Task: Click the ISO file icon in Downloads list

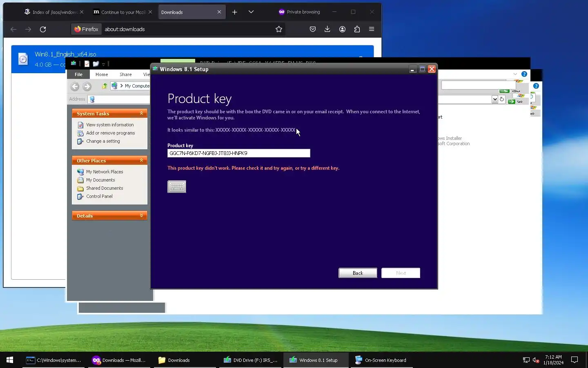Action: pos(23,59)
